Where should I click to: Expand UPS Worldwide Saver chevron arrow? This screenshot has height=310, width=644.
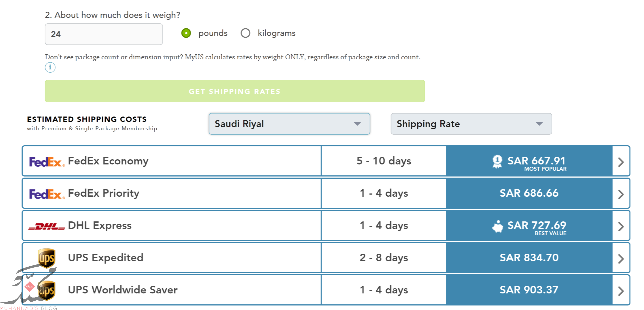coord(621,291)
